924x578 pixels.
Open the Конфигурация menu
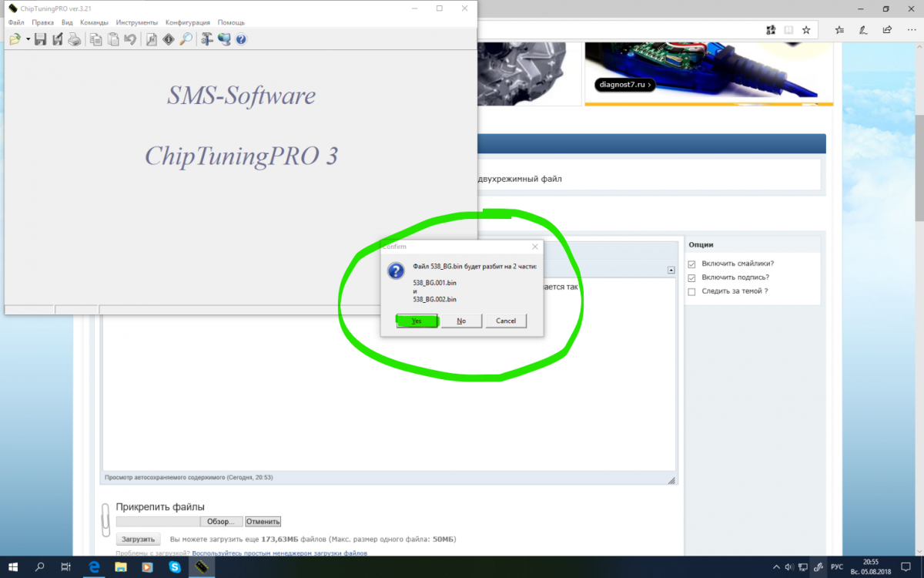[188, 22]
